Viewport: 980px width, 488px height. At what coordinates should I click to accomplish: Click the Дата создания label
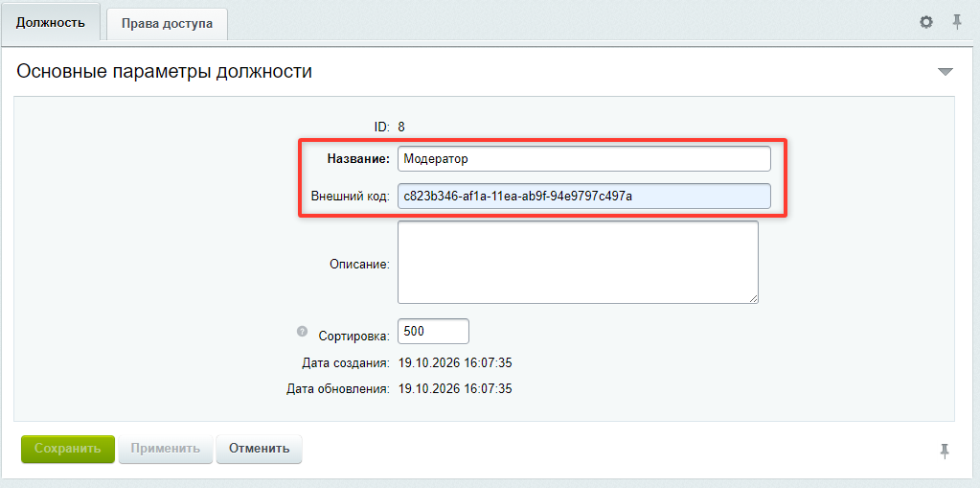(x=346, y=362)
